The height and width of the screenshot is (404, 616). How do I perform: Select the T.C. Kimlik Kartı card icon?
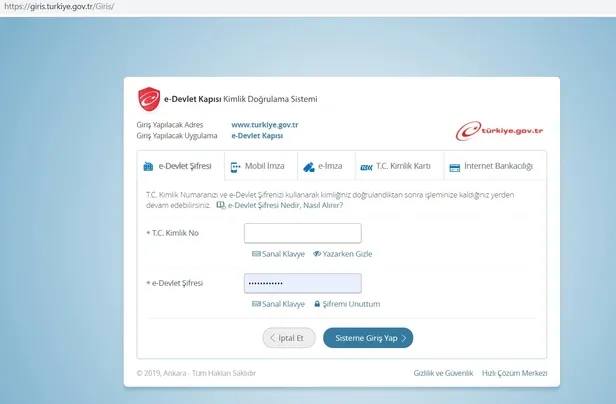pos(366,166)
